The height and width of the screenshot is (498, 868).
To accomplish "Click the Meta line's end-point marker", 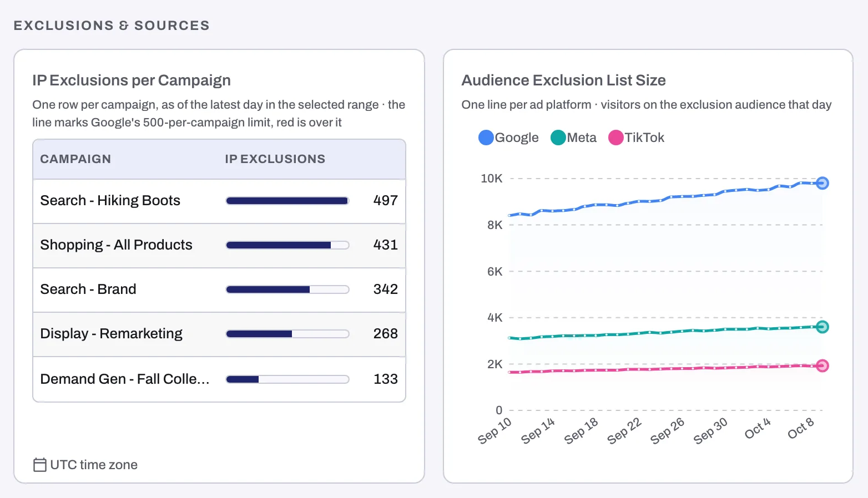I will [822, 327].
